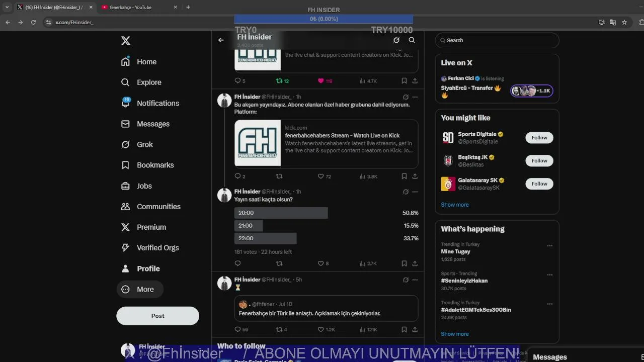Click the search icon in profile header
The image size is (644, 362).
(412, 40)
